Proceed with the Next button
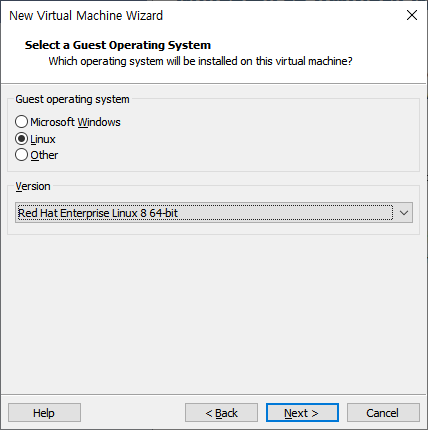428x430 pixels. coord(302,413)
